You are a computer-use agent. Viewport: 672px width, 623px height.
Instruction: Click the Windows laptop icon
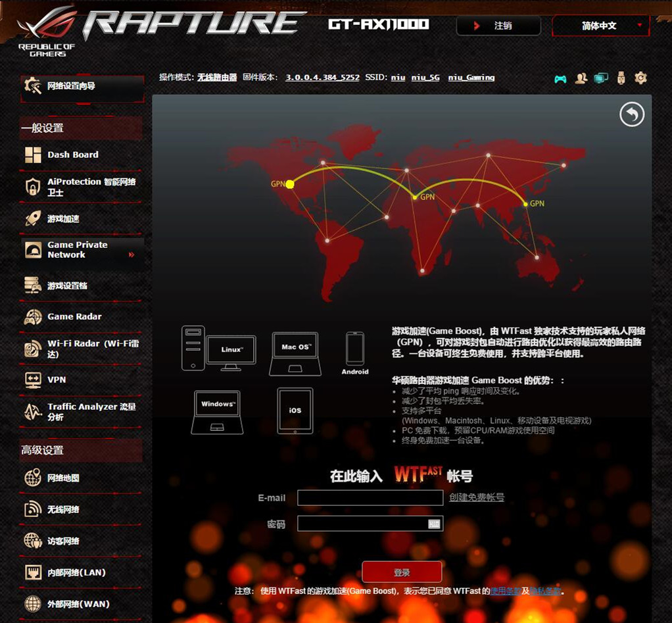pyautogui.click(x=217, y=412)
